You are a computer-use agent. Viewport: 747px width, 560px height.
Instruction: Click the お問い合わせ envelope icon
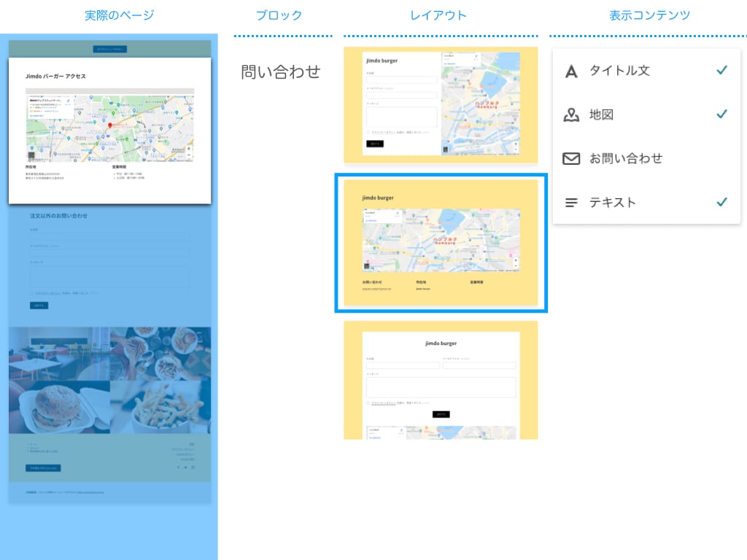pos(572,158)
